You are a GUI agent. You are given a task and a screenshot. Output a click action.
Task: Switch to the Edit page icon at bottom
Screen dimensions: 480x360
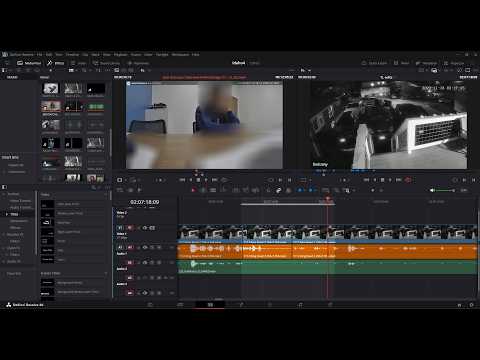pyautogui.click(x=210, y=305)
